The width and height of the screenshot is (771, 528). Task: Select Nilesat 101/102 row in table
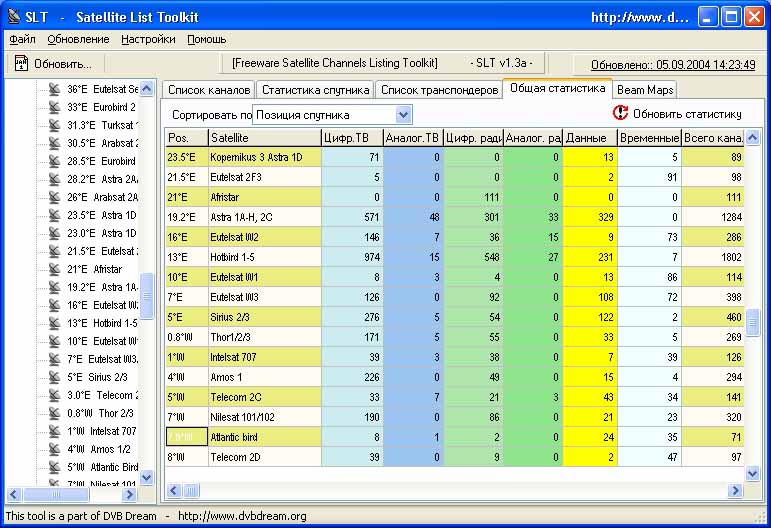[x=455, y=417]
